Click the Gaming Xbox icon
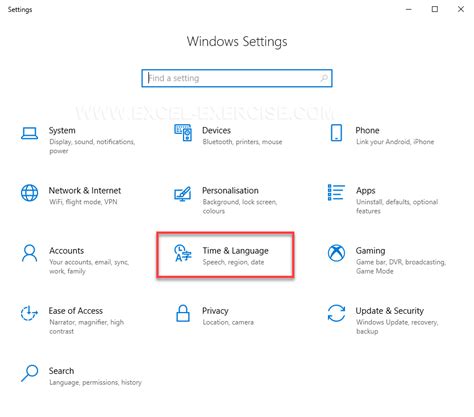The height and width of the screenshot is (417, 474). point(336,253)
